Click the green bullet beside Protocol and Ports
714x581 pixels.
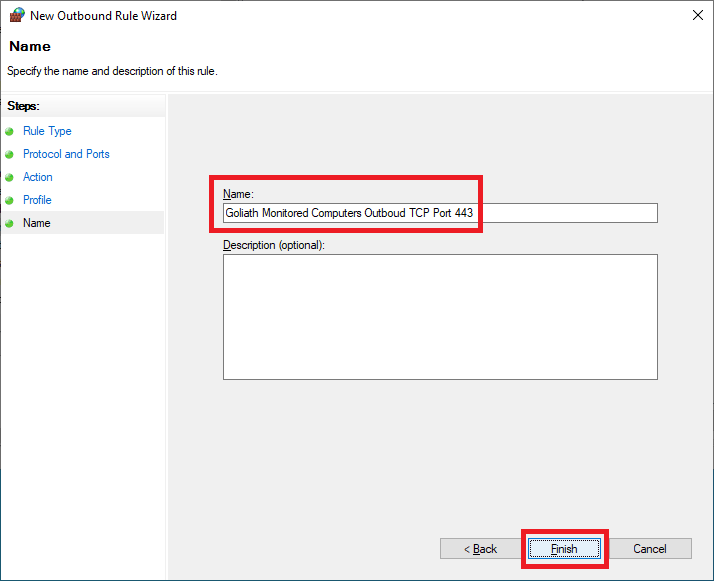(10, 154)
